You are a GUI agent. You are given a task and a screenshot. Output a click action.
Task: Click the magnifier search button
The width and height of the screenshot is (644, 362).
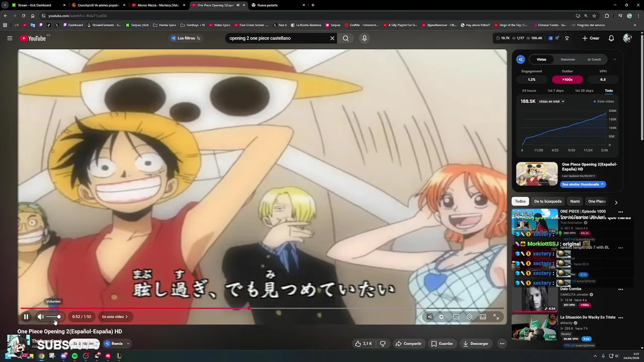(x=346, y=38)
